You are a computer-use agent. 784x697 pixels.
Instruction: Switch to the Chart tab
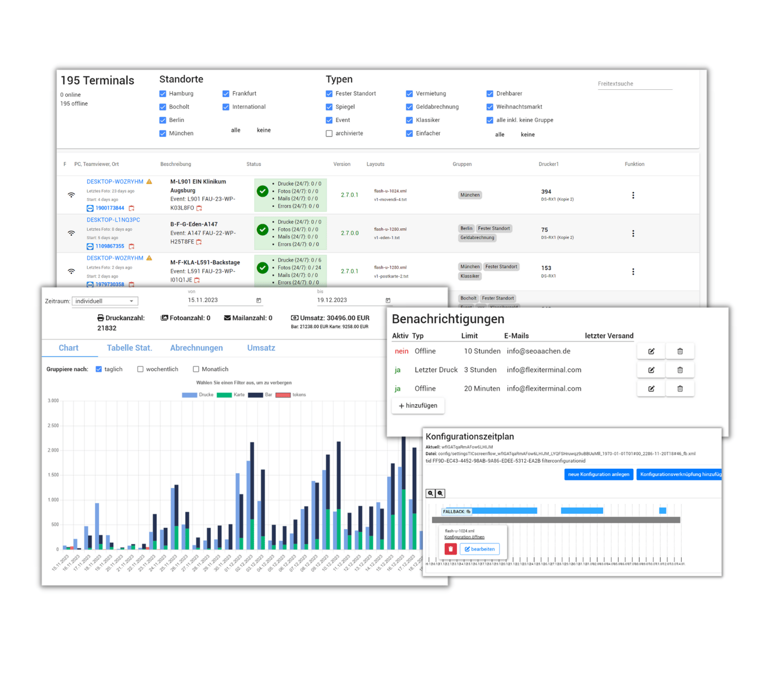pos(69,348)
